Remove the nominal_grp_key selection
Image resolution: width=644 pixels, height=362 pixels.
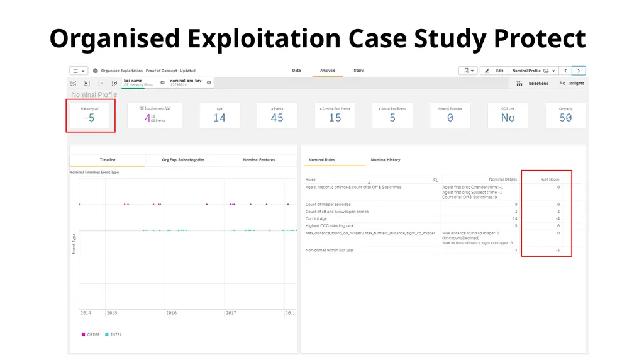[209, 82]
